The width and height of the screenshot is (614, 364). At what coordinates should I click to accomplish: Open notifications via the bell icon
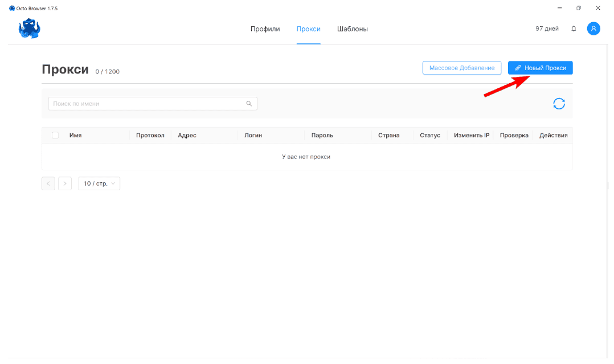point(574,28)
